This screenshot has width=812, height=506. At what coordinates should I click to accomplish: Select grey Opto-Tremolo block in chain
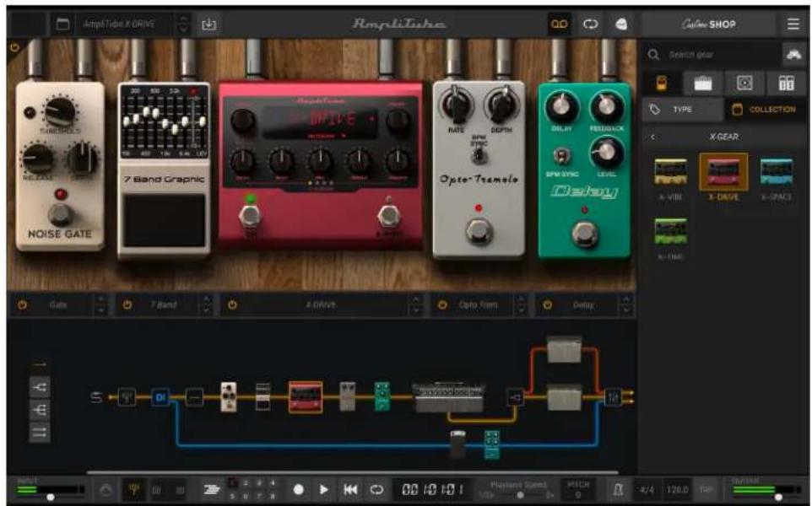[347, 396]
